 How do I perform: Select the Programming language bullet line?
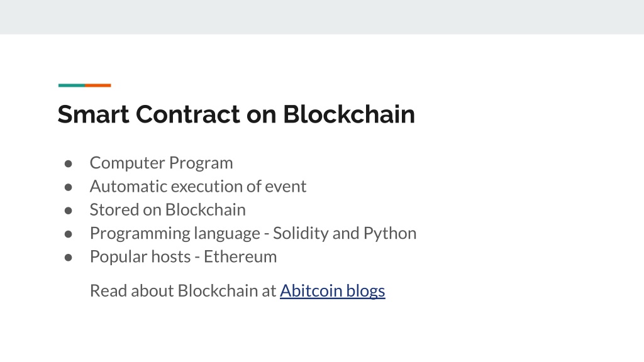click(253, 234)
